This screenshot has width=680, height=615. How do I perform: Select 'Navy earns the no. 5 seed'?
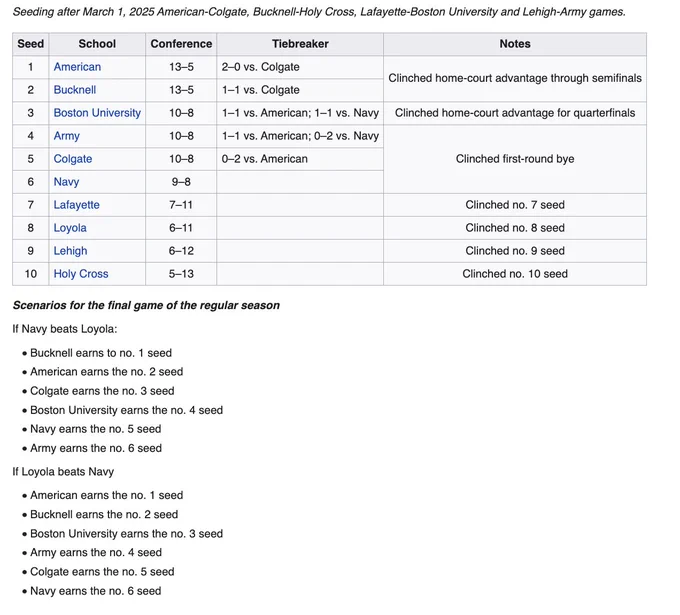95,429
